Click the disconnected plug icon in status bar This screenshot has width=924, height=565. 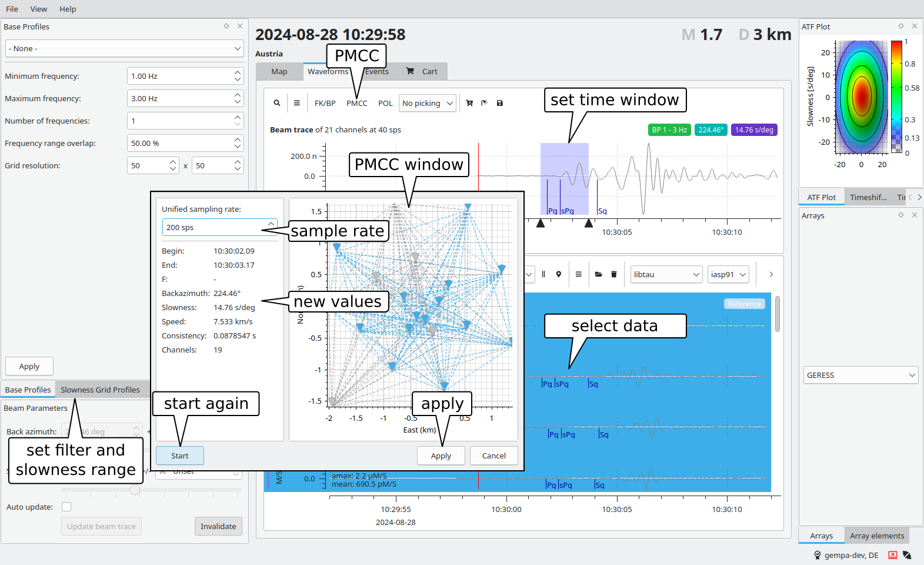(908, 555)
